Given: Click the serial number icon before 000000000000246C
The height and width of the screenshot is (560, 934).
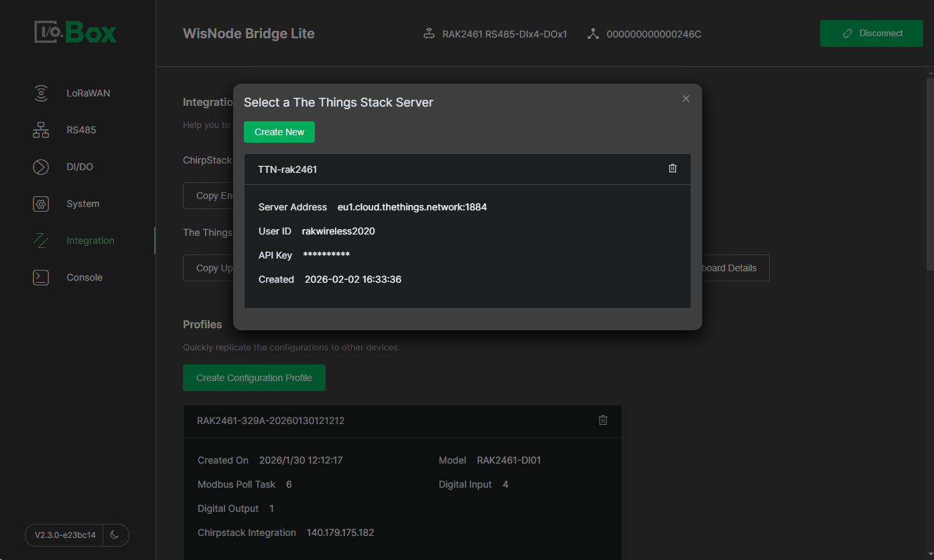Looking at the screenshot, I should click(593, 33).
